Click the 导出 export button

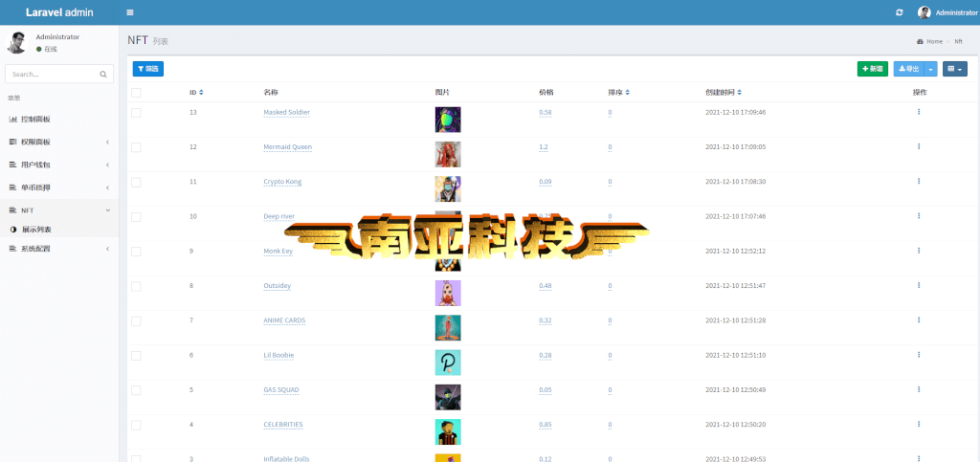click(x=909, y=69)
